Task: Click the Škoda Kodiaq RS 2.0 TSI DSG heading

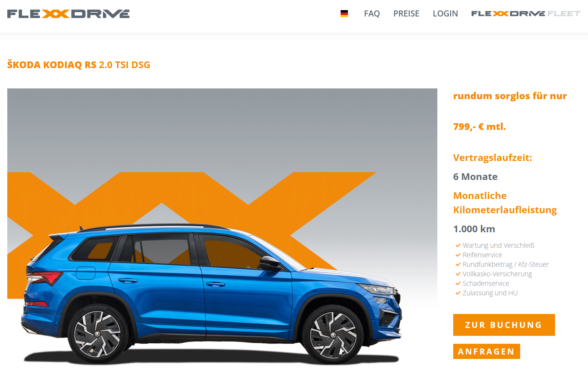Action: click(79, 65)
